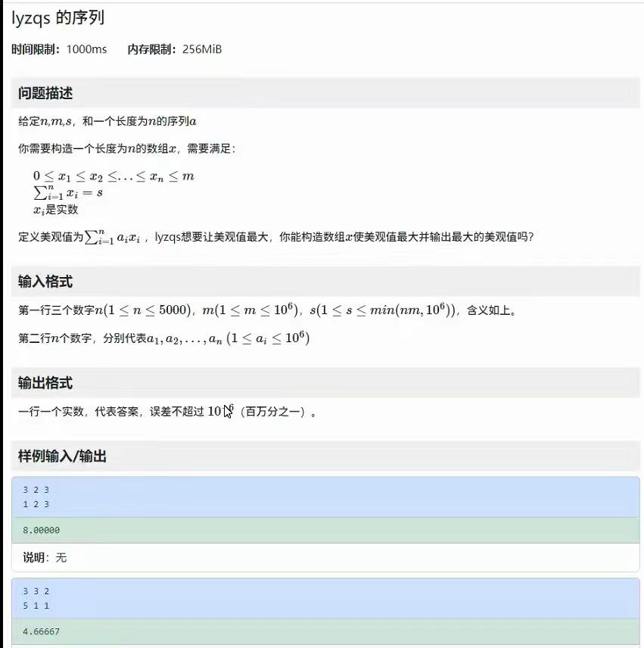This screenshot has height=648, width=644.
Task: Click the "说明: 无" note row
Action: point(325,557)
